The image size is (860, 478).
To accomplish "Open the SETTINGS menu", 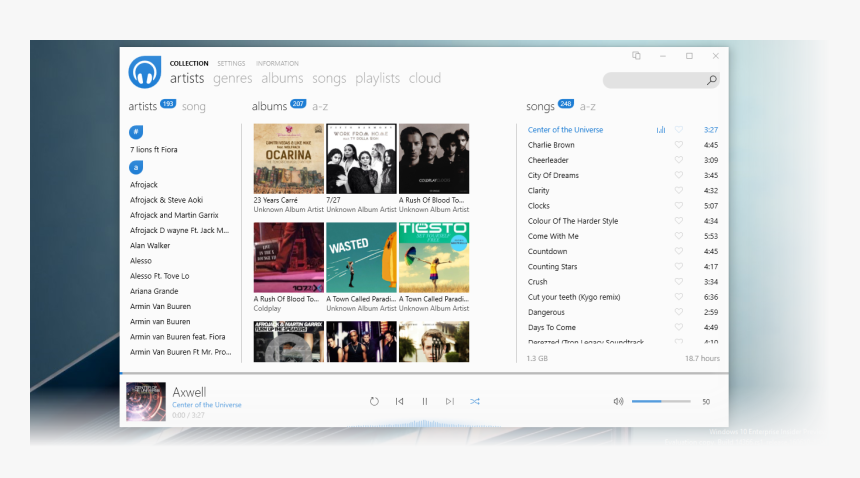I will pyautogui.click(x=231, y=64).
